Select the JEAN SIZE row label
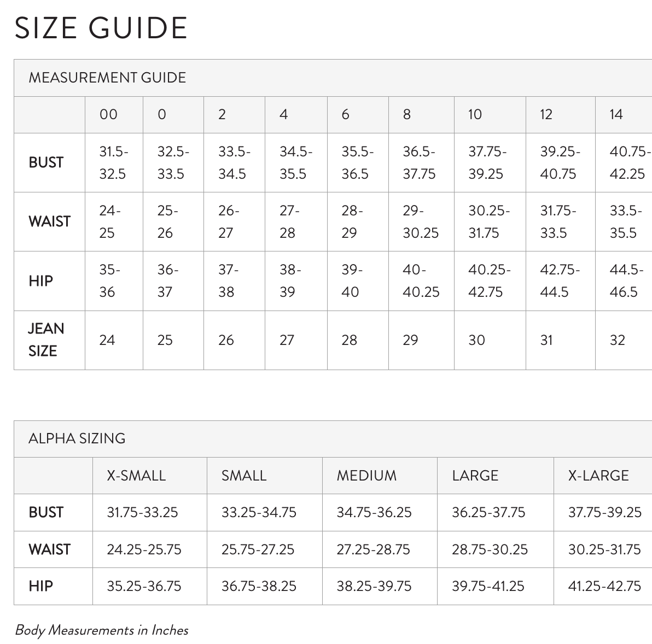This screenshot has width=652, height=644. [x=46, y=340]
